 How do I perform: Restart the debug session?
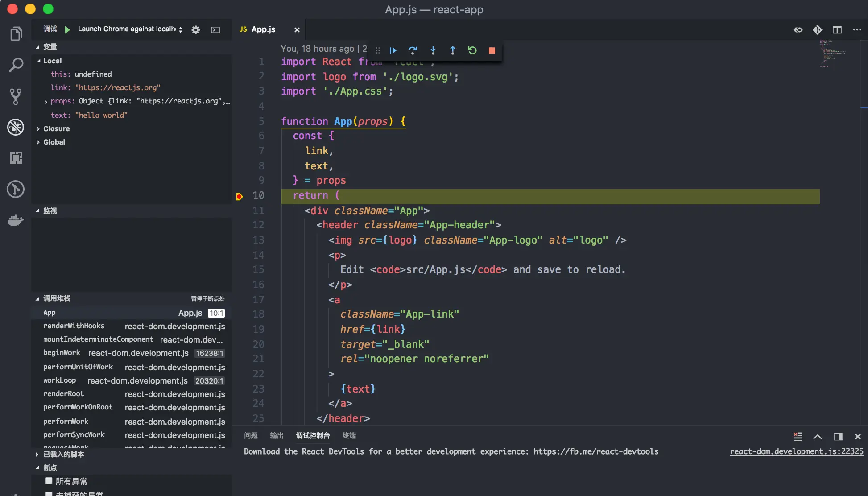(472, 50)
